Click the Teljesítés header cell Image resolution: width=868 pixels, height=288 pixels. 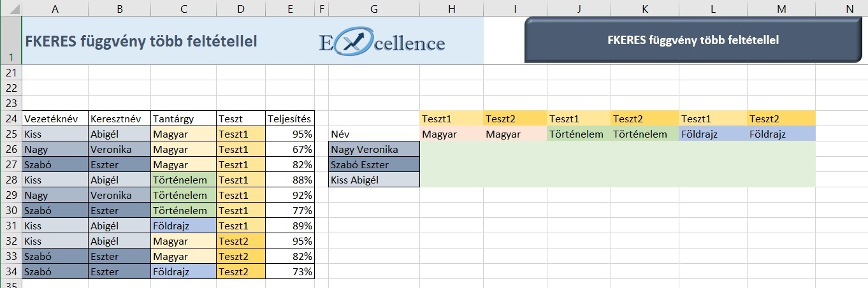290,119
